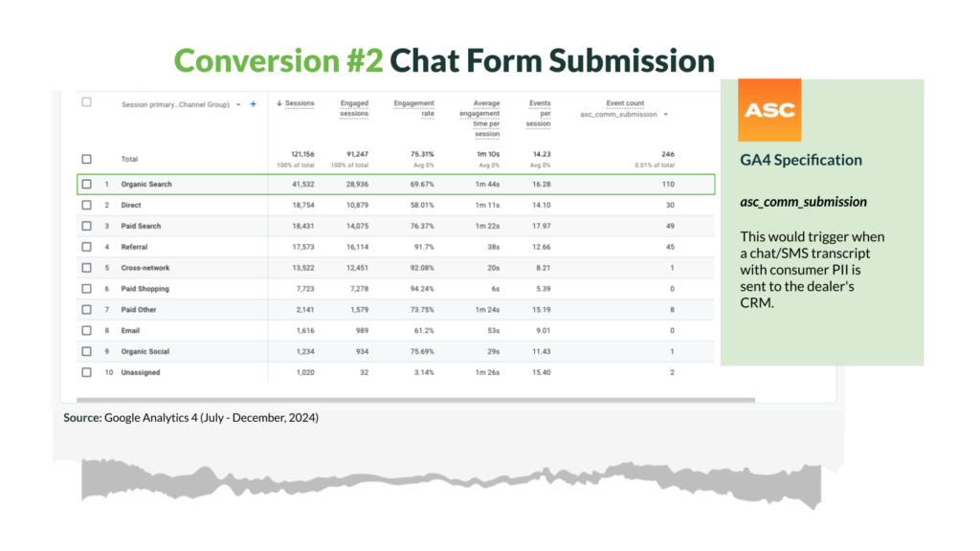
Task: Check the Email row checkbox
Action: click(87, 330)
